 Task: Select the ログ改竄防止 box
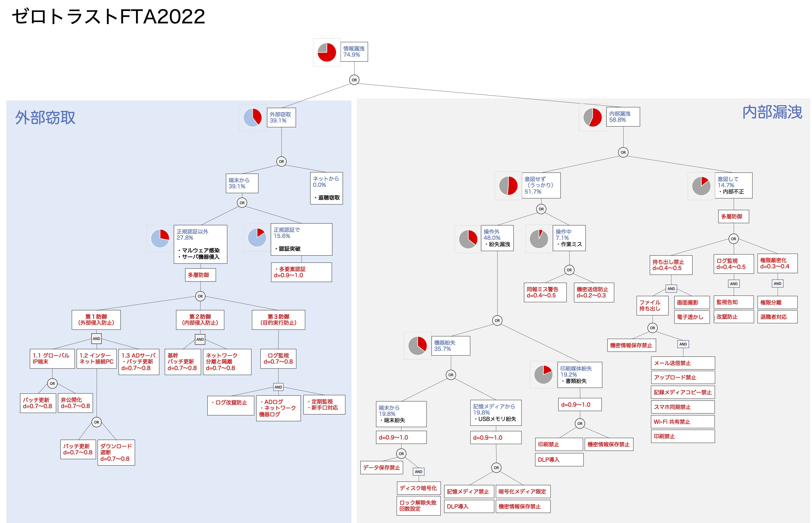click(231, 405)
